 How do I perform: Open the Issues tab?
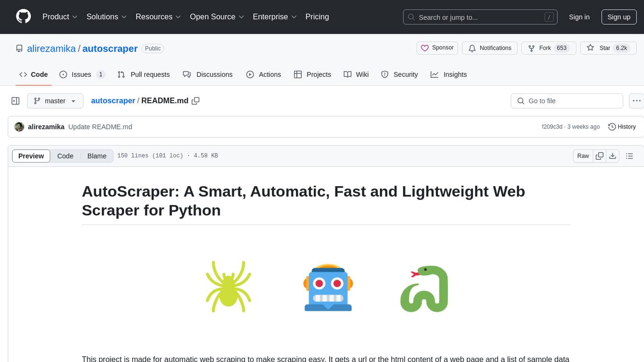coord(82,74)
